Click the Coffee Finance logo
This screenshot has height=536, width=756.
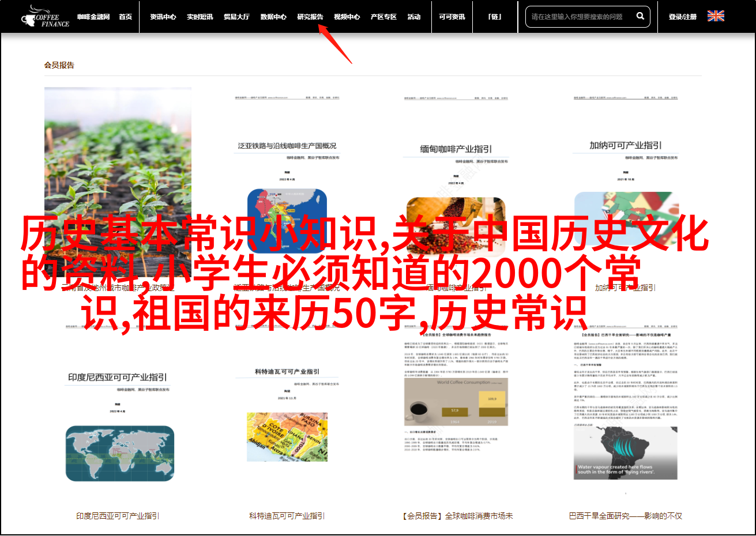(x=45, y=17)
